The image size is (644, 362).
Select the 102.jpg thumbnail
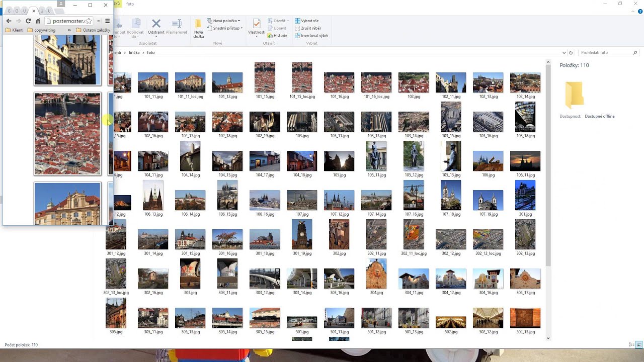414,82
